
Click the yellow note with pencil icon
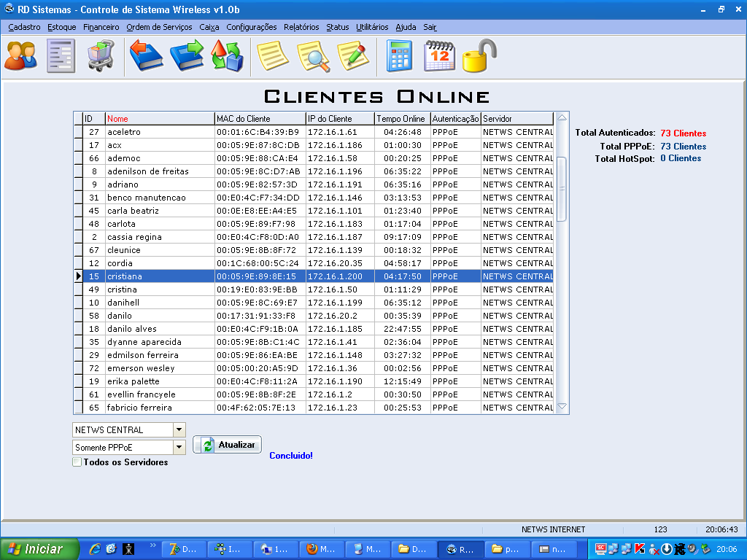coord(353,56)
